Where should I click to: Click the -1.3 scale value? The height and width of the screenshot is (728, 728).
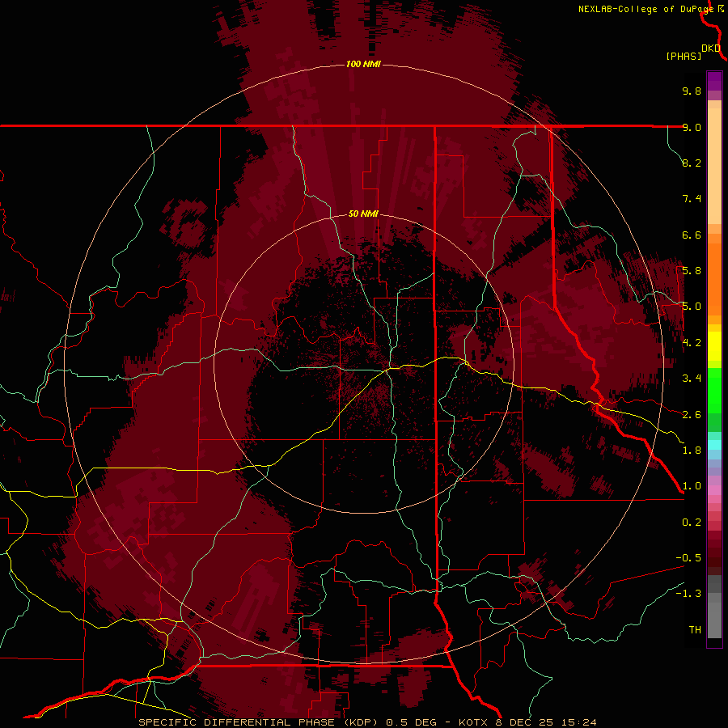tap(688, 594)
